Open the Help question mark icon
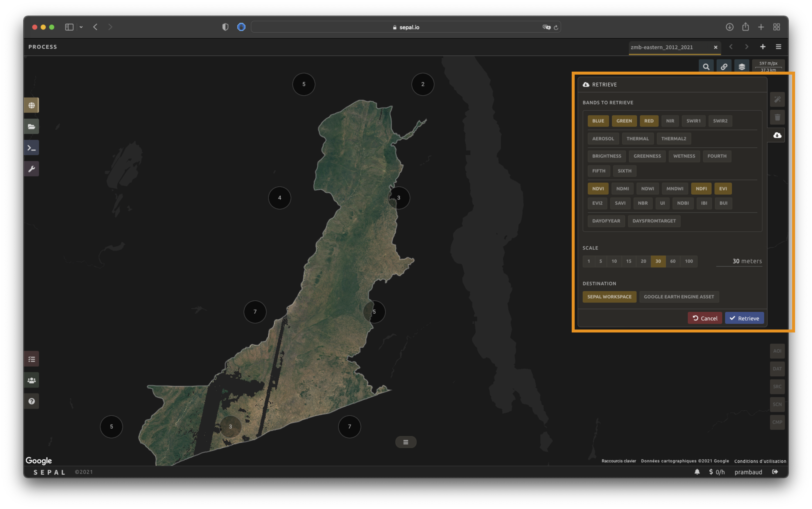812x509 pixels. pos(31,401)
